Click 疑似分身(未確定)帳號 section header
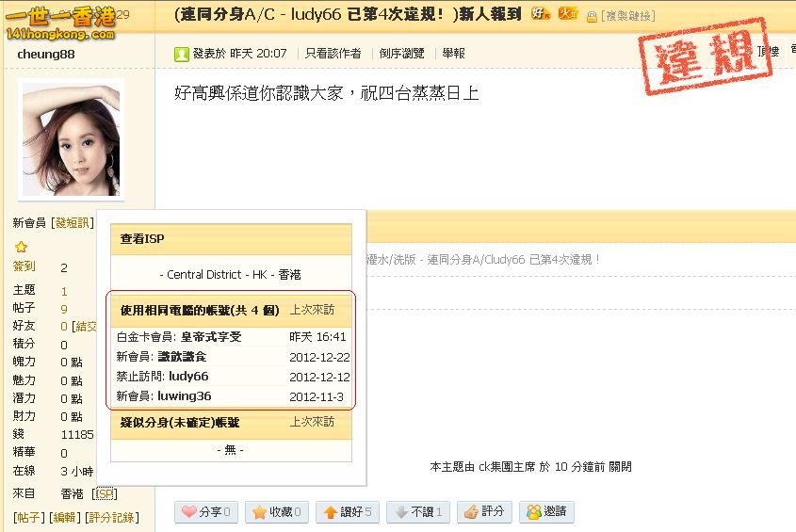This screenshot has width=796, height=532. [x=231, y=423]
